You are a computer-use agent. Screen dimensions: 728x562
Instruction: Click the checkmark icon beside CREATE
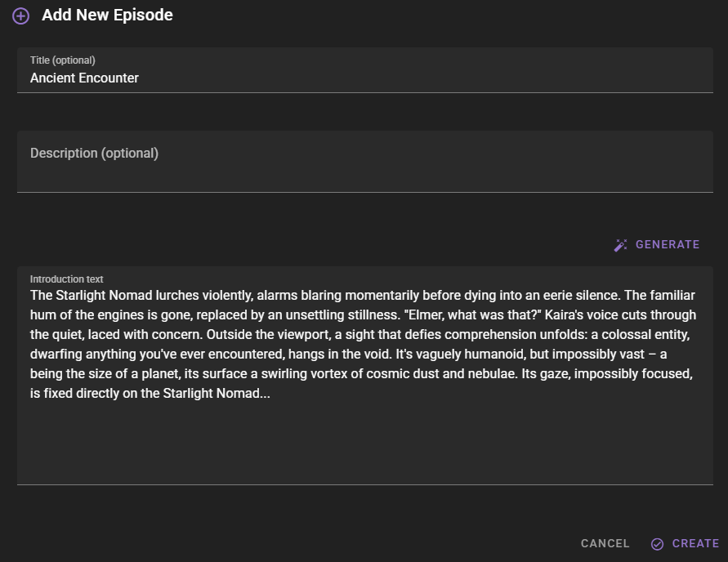[x=657, y=543]
